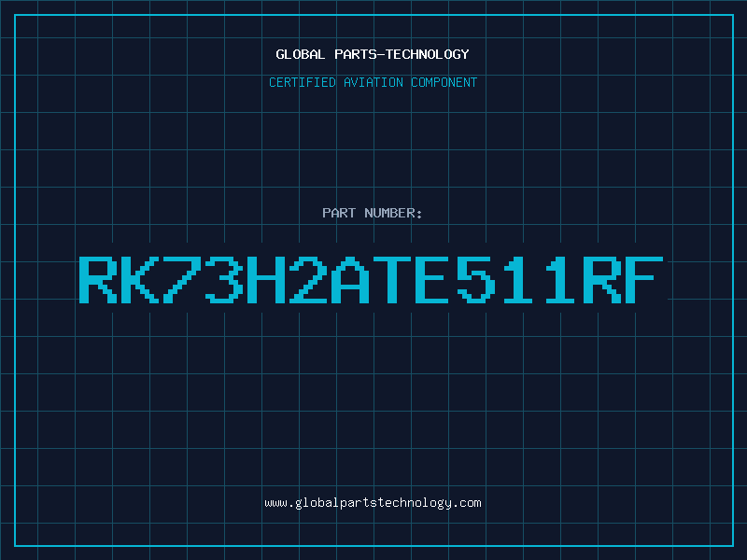Click the final letter F in the part number

[x=644, y=280]
